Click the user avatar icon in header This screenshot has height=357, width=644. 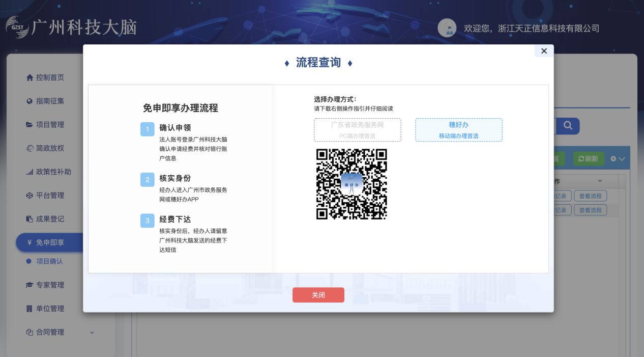pyautogui.click(x=447, y=28)
